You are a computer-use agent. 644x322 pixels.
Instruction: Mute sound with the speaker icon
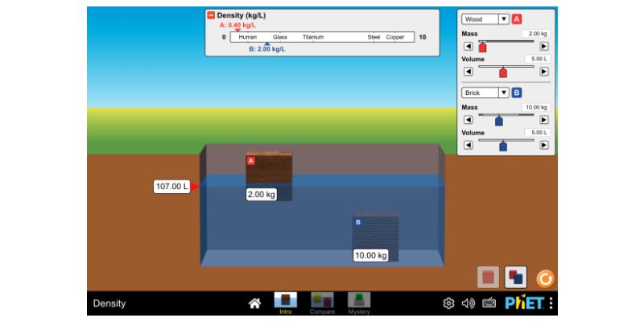[469, 303]
